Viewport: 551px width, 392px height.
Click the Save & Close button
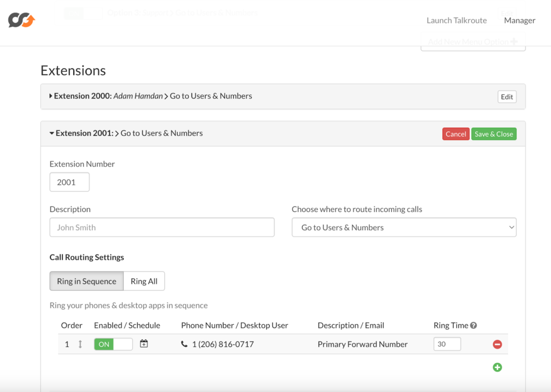click(x=494, y=134)
